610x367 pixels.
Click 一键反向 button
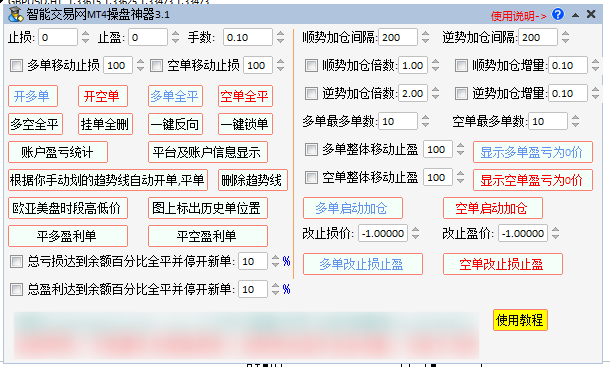(175, 124)
